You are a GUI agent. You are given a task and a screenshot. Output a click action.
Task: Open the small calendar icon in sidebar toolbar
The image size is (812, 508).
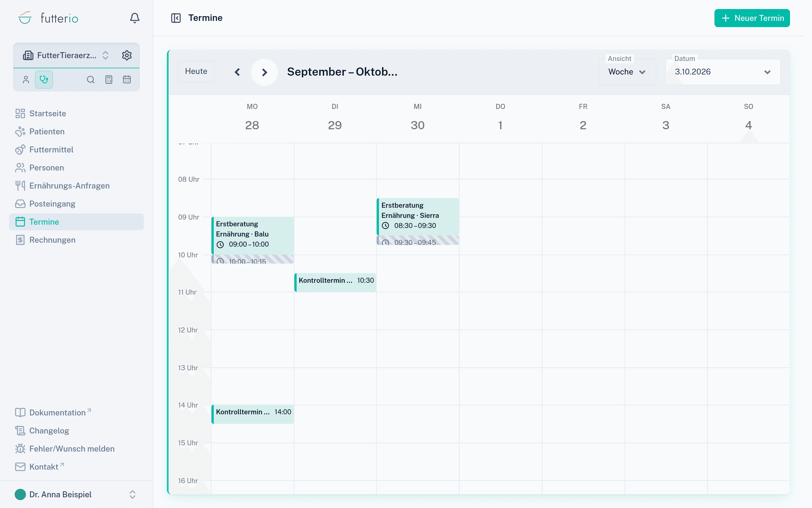click(x=127, y=80)
